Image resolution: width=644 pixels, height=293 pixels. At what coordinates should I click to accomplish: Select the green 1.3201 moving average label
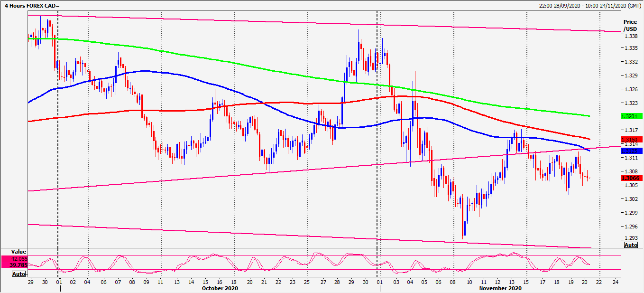tap(631, 116)
